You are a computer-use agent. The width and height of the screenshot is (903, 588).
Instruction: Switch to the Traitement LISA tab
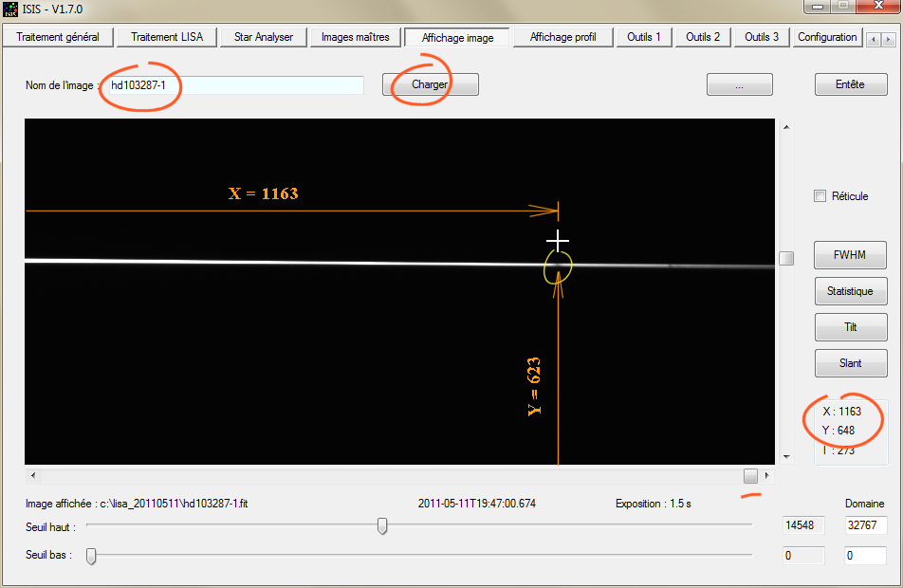pyautogui.click(x=166, y=37)
